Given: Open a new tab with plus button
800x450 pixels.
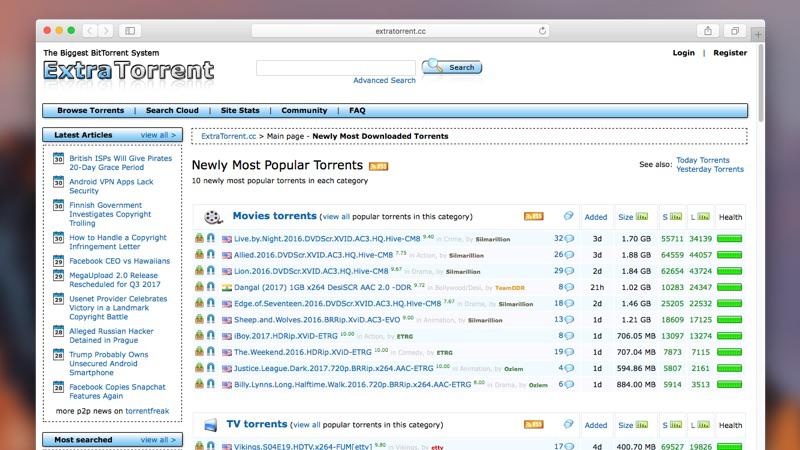Looking at the screenshot, I should 758,35.
